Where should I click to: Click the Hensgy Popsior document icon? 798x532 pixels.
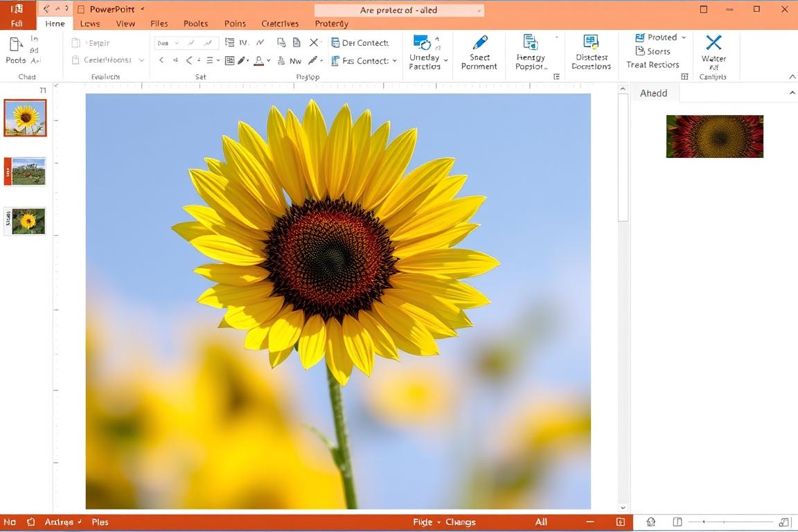tap(531, 43)
